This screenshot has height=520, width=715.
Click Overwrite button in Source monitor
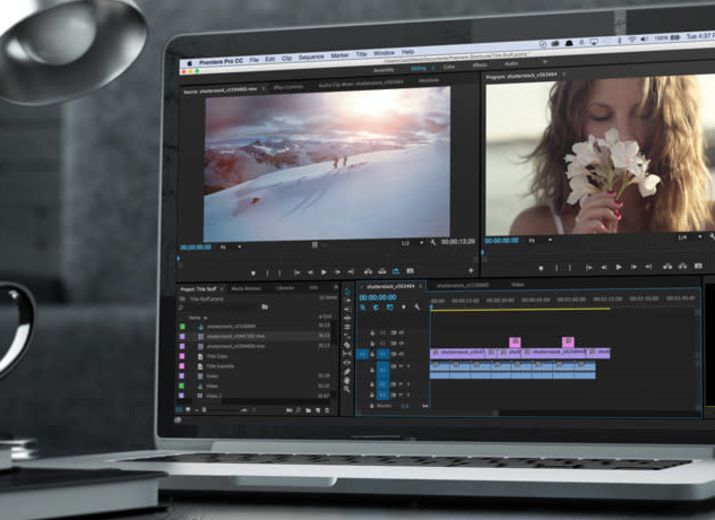coord(382,271)
